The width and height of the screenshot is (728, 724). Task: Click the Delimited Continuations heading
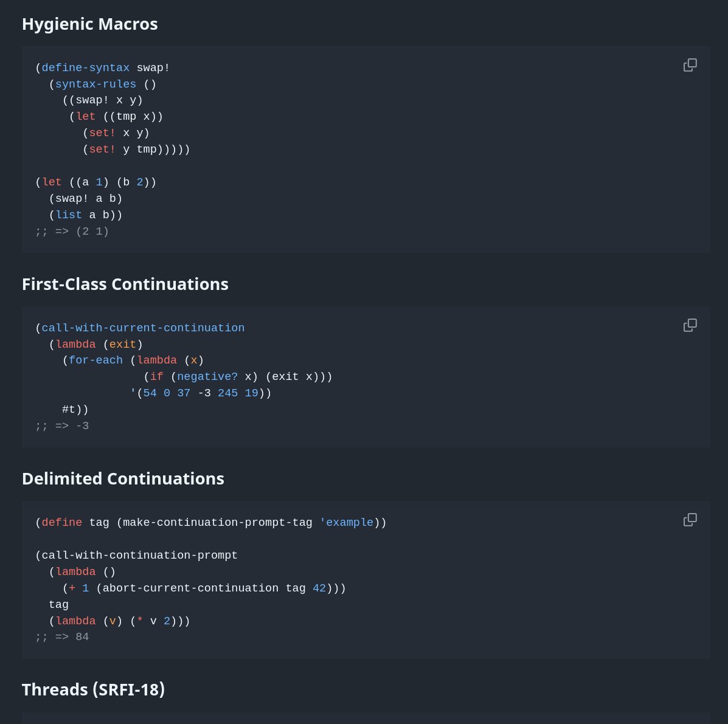[123, 478]
